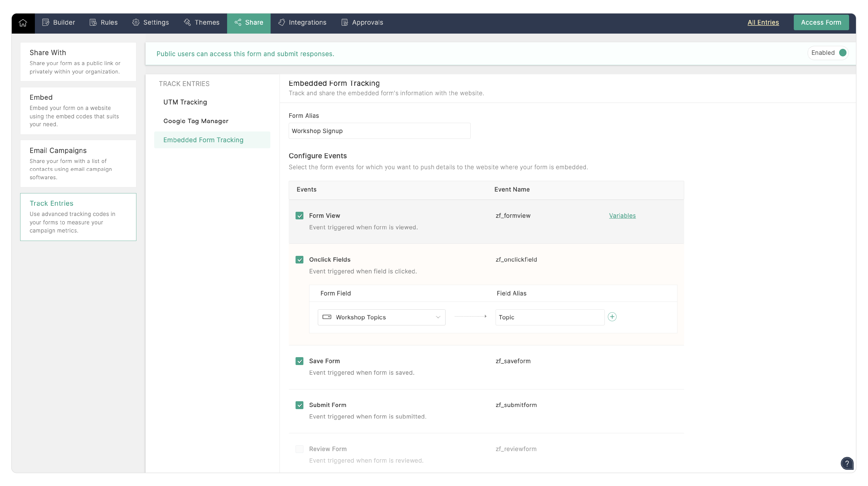
Task: Click the Approvals icon
Action: point(344,23)
